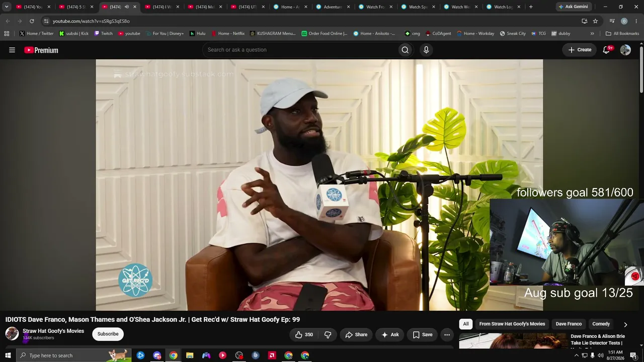The width and height of the screenshot is (644, 362).
Task: Focus the YouTube search input field
Action: tap(299, 50)
